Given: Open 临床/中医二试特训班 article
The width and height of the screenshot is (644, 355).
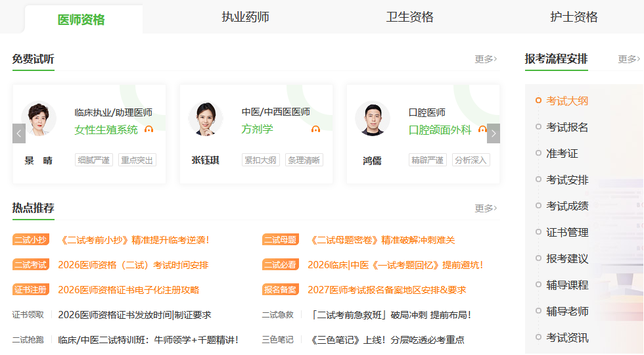Looking at the screenshot, I should point(149,341).
